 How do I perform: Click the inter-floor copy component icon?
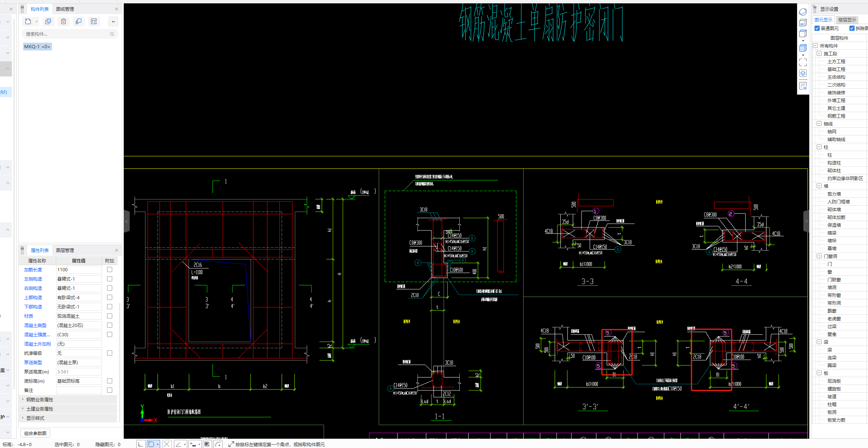pos(78,22)
